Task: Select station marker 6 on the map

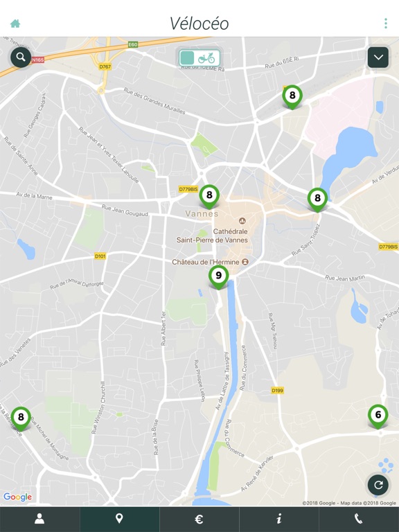Action: (x=378, y=416)
